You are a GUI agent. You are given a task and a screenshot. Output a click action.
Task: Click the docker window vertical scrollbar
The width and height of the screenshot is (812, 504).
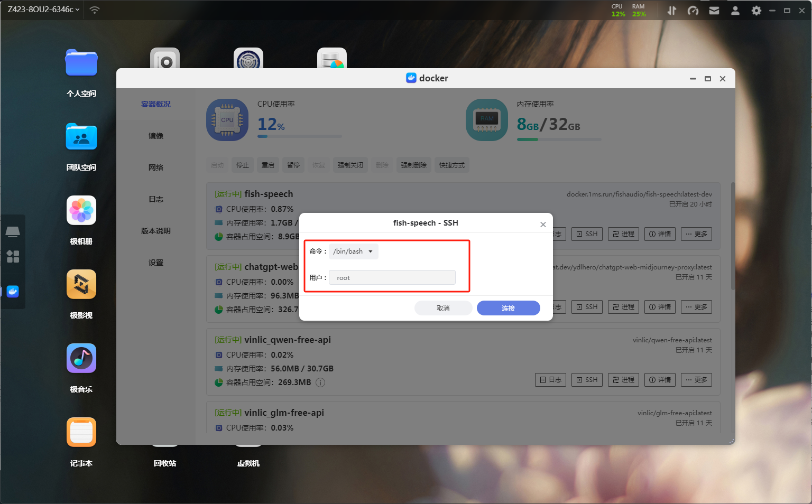(733, 236)
